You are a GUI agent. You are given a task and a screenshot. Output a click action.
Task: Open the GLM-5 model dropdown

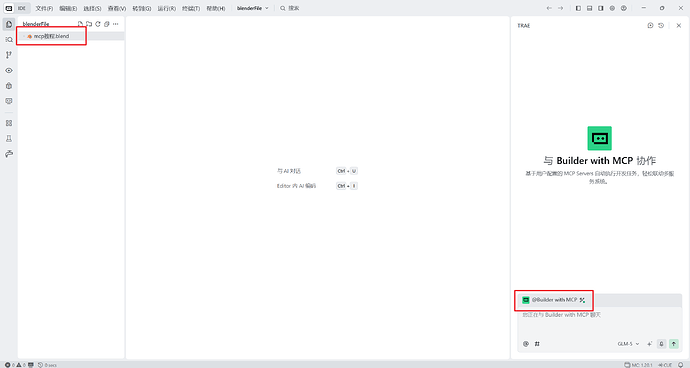628,344
